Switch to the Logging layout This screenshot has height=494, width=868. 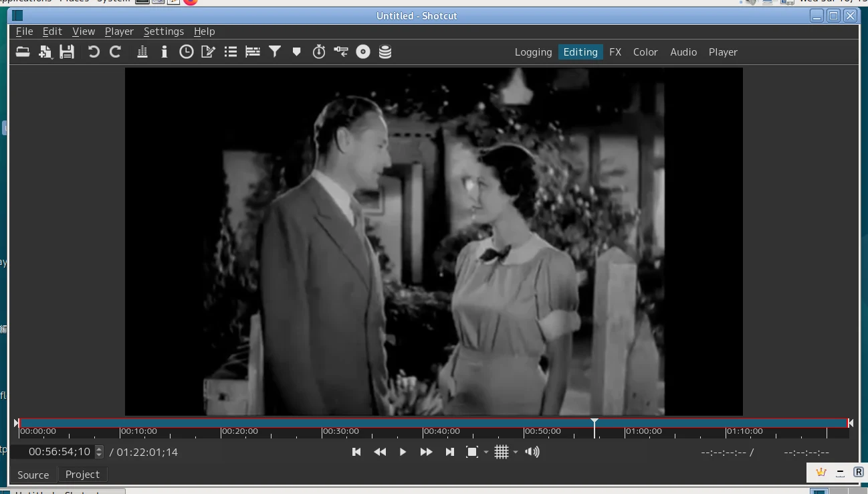[x=533, y=52]
